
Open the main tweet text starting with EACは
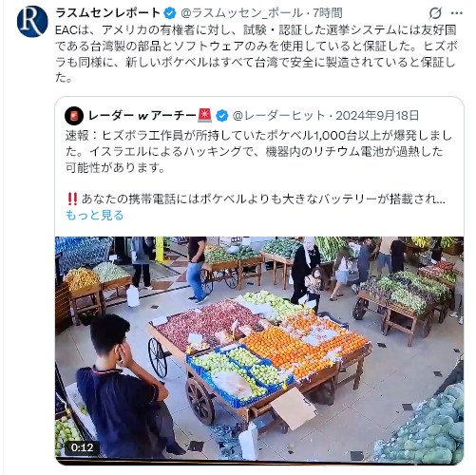[x=257, y=54]
